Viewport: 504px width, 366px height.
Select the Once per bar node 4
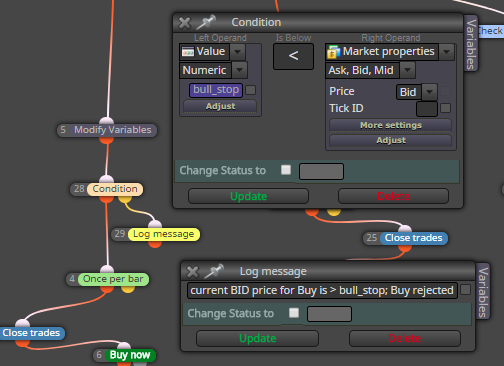(107, 279)
